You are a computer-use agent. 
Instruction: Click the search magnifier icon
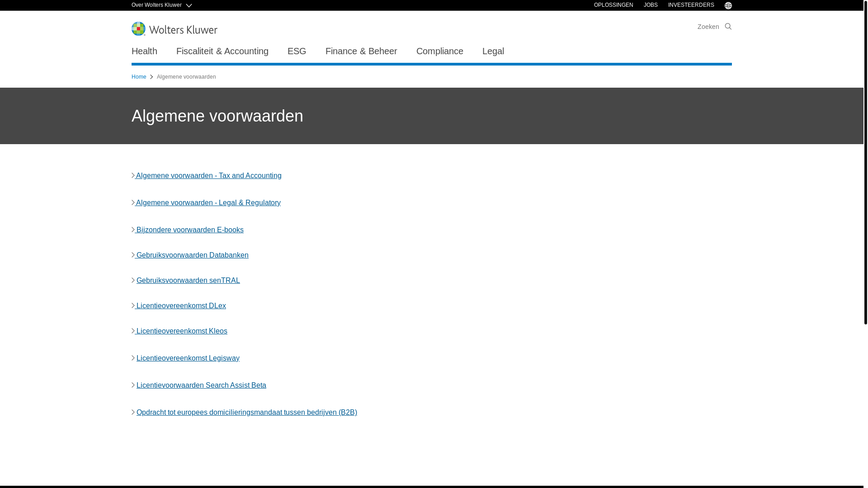coord(728,26)
